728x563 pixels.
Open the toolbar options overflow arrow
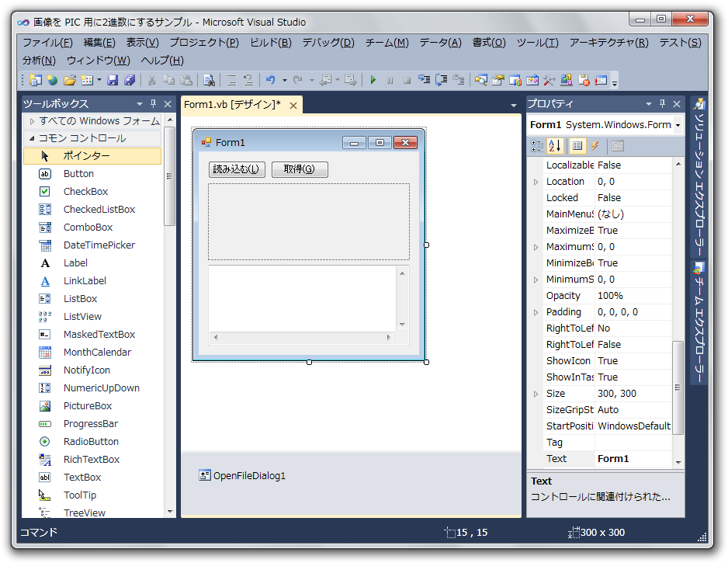coord(615,82)
